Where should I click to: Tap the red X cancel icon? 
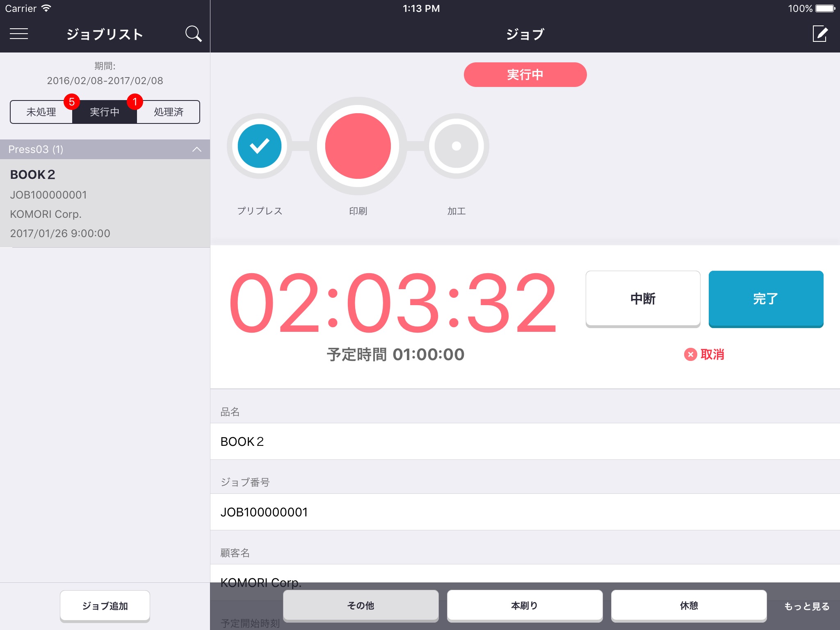pos(690,354)
